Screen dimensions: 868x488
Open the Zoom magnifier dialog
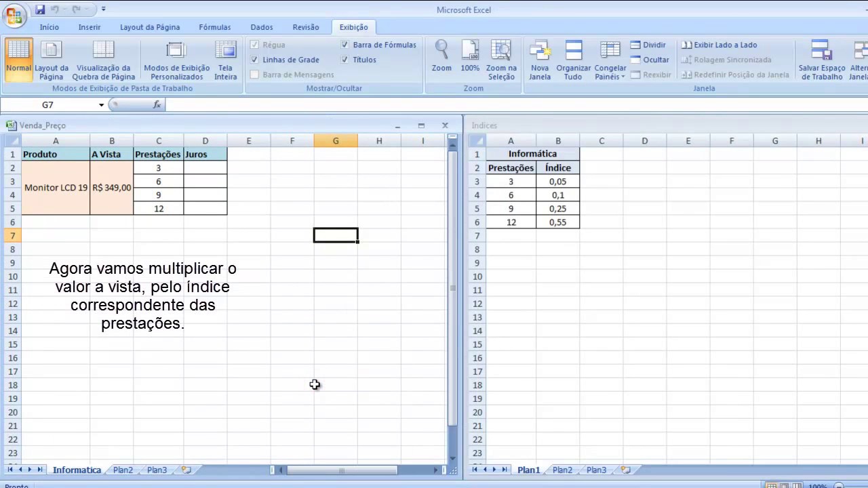click(x=441, y=57)
